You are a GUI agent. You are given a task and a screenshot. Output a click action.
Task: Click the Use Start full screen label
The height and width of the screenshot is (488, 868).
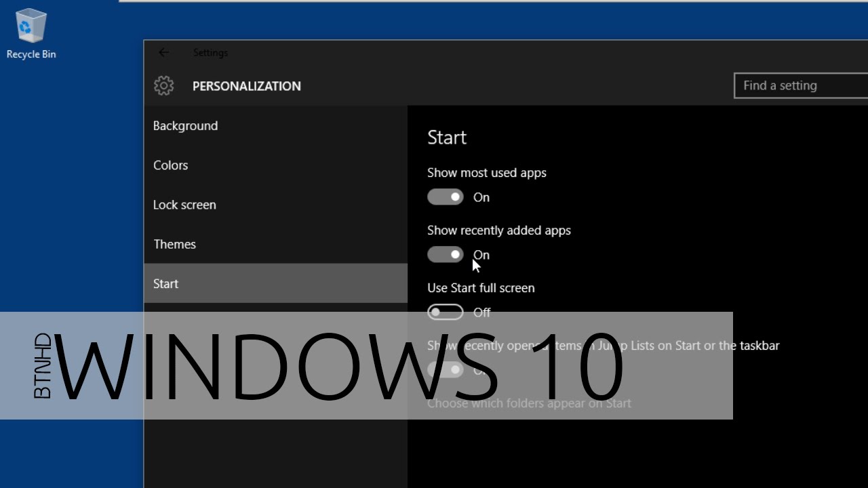(481, 288)
